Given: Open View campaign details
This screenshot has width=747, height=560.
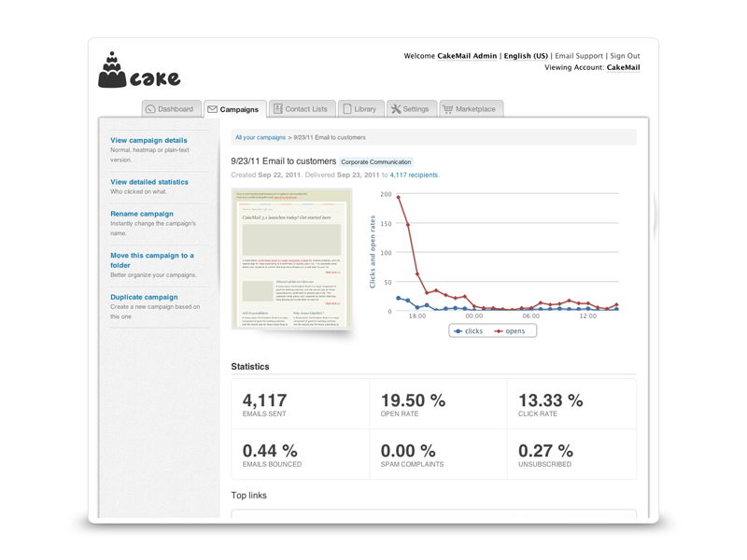Looking at the screenshot, I should [x=148, y=141].
